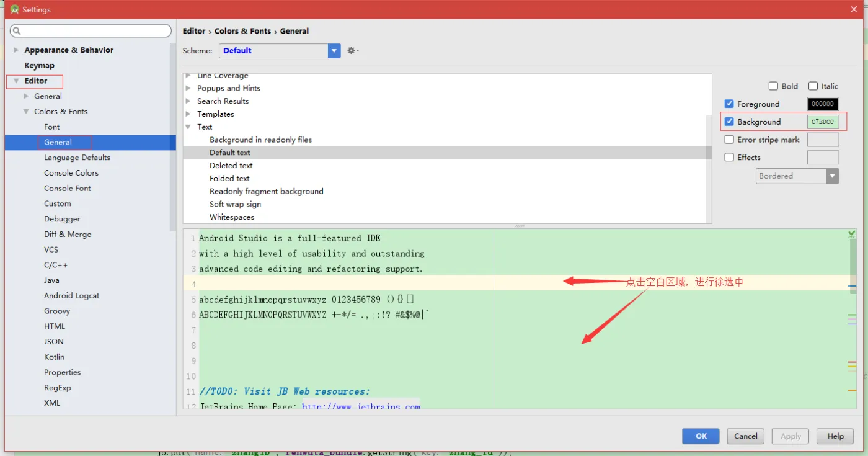The width and height of the screenshot is (868, 456).
Task: Open Error stripe mark color swatch
Action: pos(823,140)
